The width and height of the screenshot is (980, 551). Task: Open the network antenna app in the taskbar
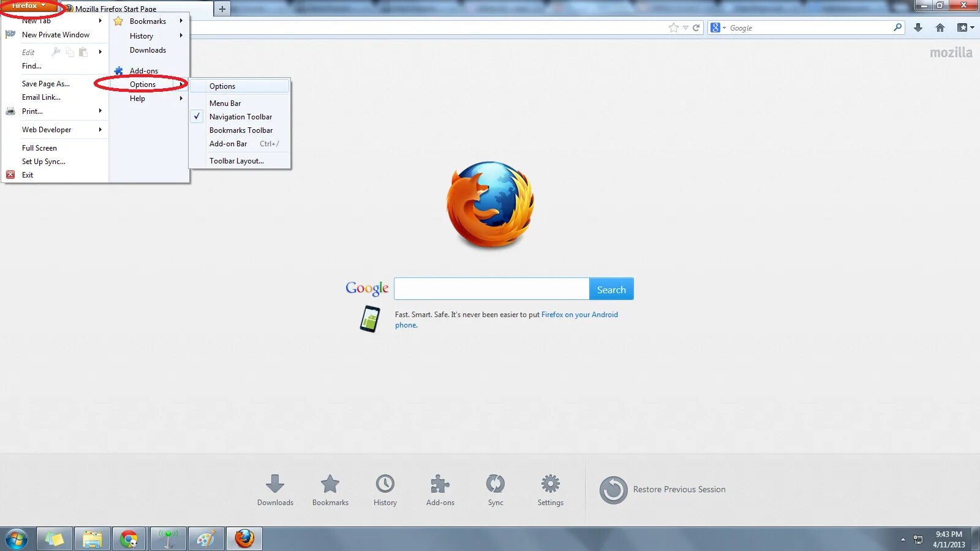pyautogui.click(x=168, y=539)
